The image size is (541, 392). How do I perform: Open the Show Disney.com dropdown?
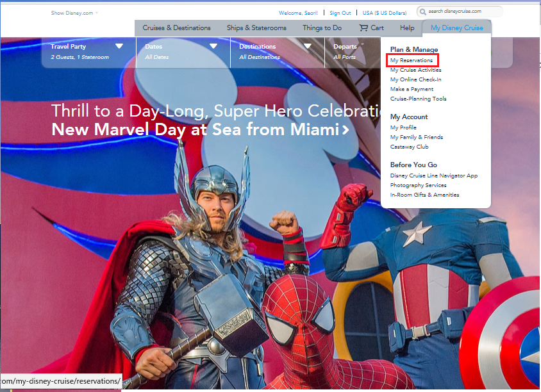[74, 13]
